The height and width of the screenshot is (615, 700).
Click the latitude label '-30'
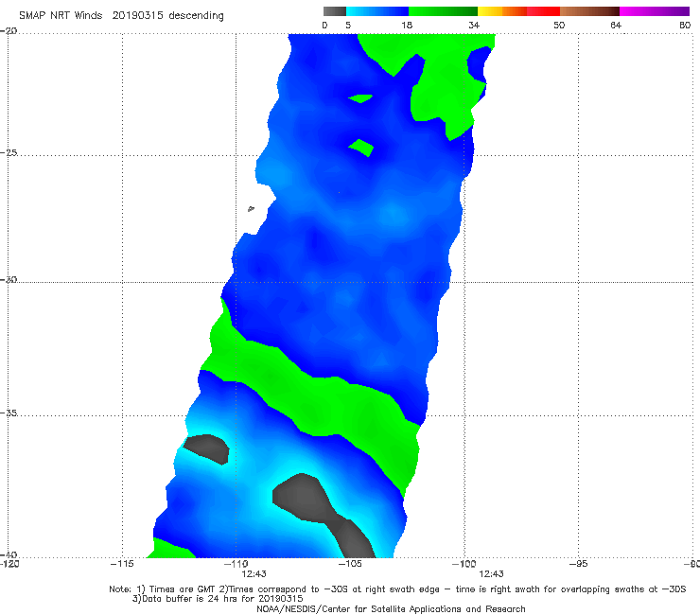click(x=9, y=279)
